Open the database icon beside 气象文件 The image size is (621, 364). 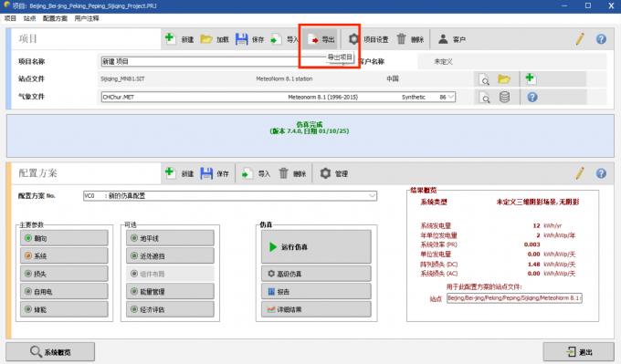(504, 97)
